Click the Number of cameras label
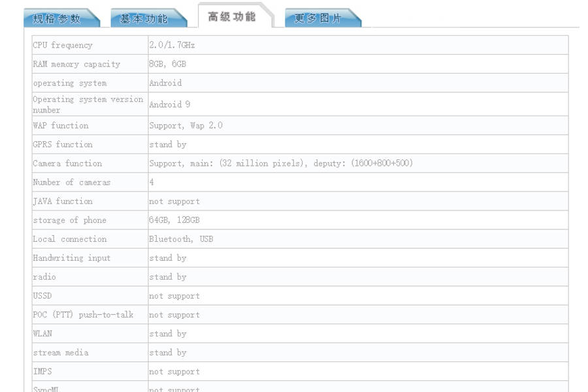Viewport: 588px width, 392px height. (x=72, y=182)
